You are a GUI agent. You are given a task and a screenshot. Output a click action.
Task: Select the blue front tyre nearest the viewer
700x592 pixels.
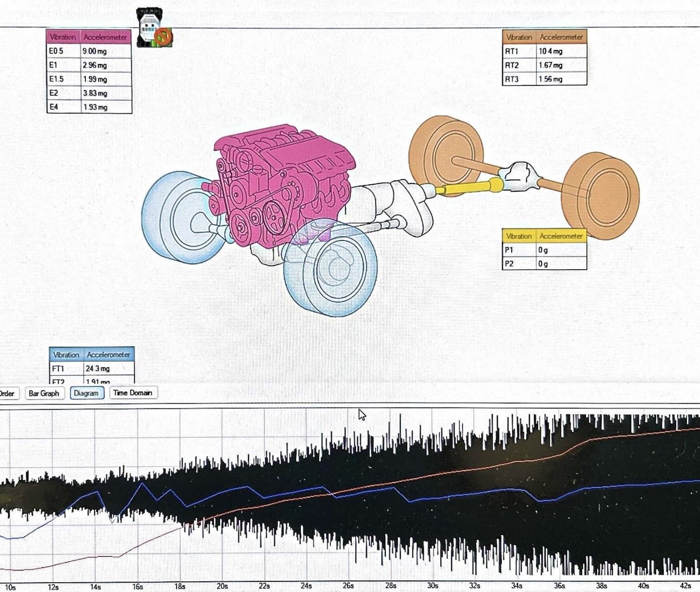coord(331,269)
